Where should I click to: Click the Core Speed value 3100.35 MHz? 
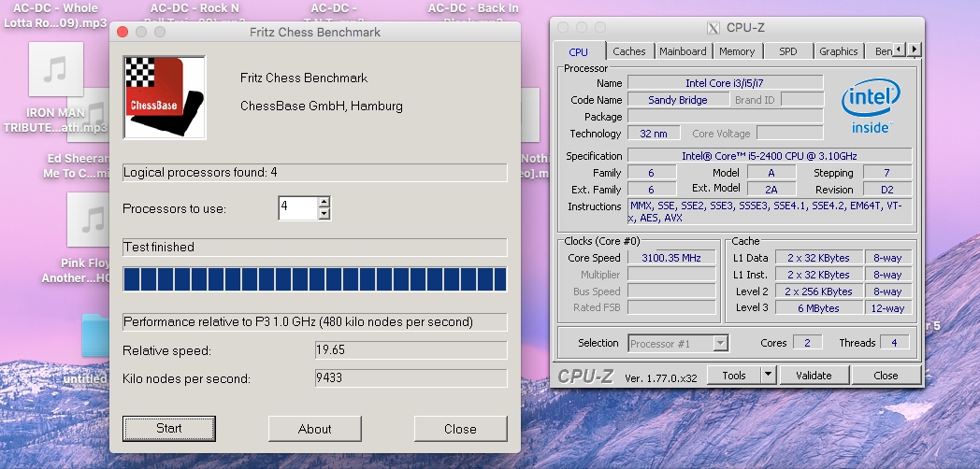pyautogui.click(x=671, y=258)
